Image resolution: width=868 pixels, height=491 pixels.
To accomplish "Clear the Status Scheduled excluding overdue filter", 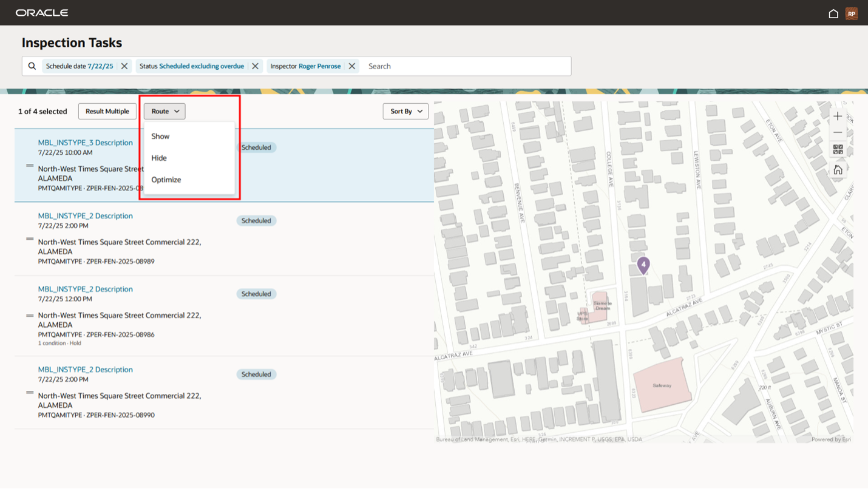I will 255,66.
